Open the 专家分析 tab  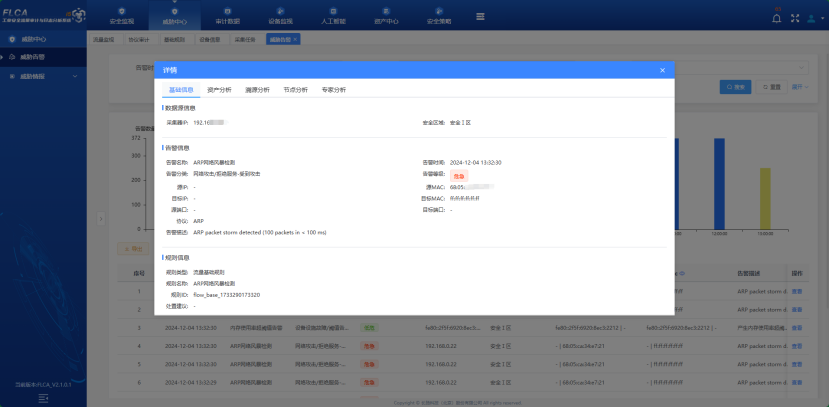pyautogui.click(x=334, y=90)
